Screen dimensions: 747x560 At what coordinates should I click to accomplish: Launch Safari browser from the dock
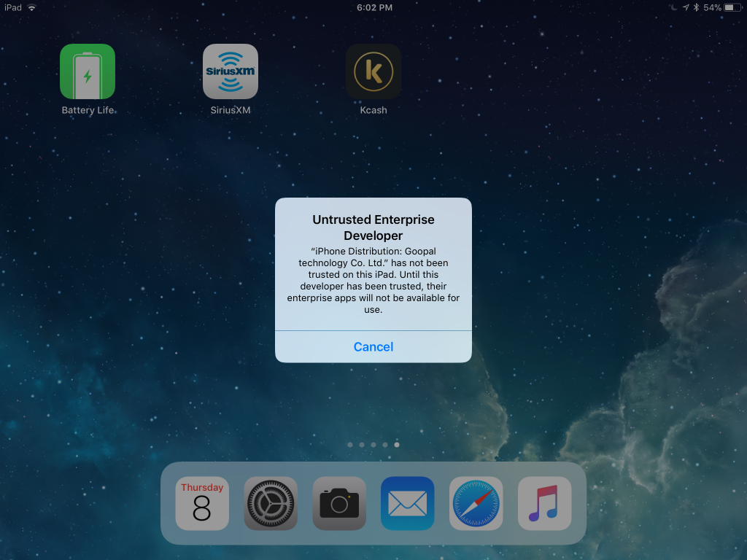pos(476,503)
